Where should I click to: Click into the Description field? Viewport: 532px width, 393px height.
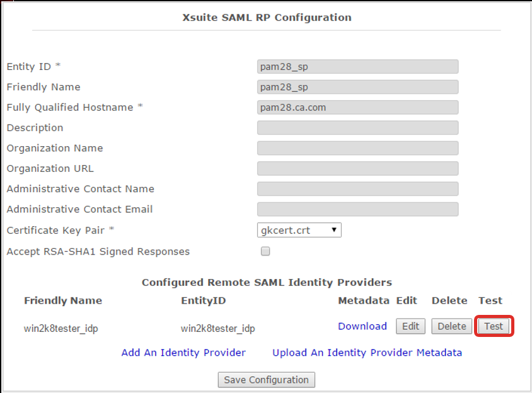[x=357, y=128]
